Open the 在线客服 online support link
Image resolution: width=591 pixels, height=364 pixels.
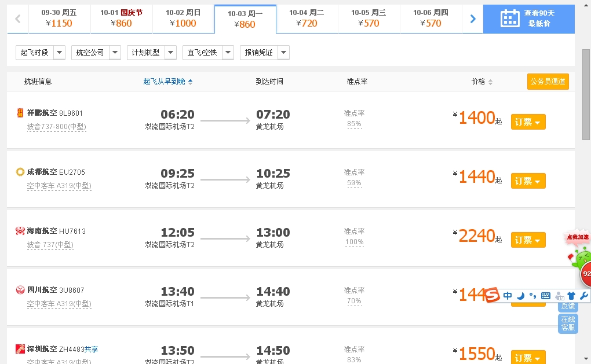(568, 323)
